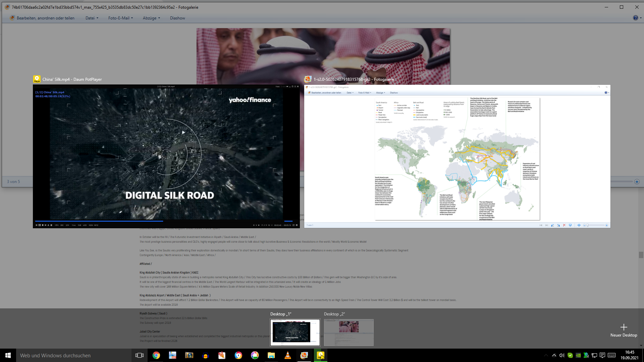Screen dimensions: 644x362
Task: Open the Fotogalerie taskbar icon
Action: tap(304, 355)
